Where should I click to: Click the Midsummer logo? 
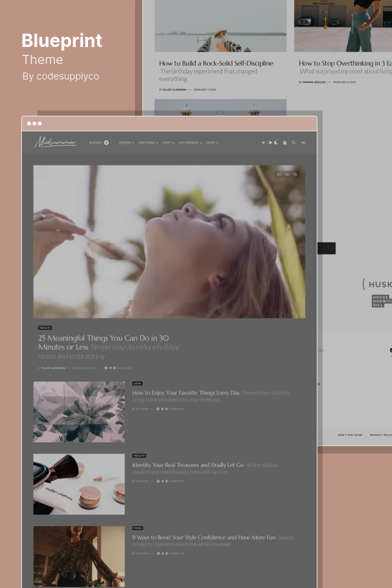click(55, 142)
